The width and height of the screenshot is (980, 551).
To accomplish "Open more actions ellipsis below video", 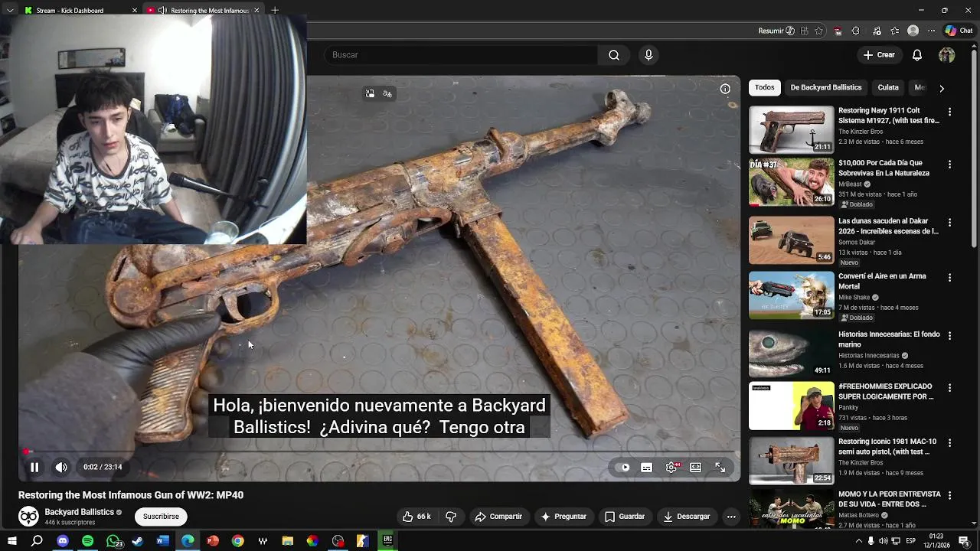I will point(731,517).
